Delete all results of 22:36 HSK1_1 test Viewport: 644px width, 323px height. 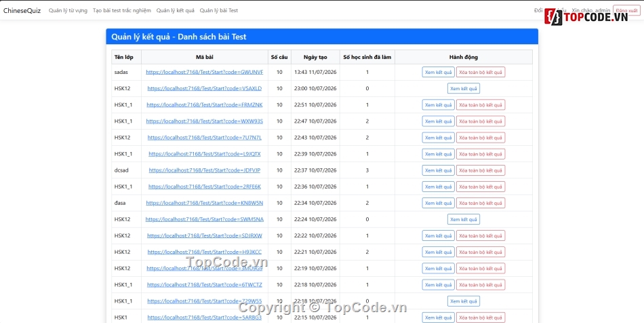click(481, 187)
